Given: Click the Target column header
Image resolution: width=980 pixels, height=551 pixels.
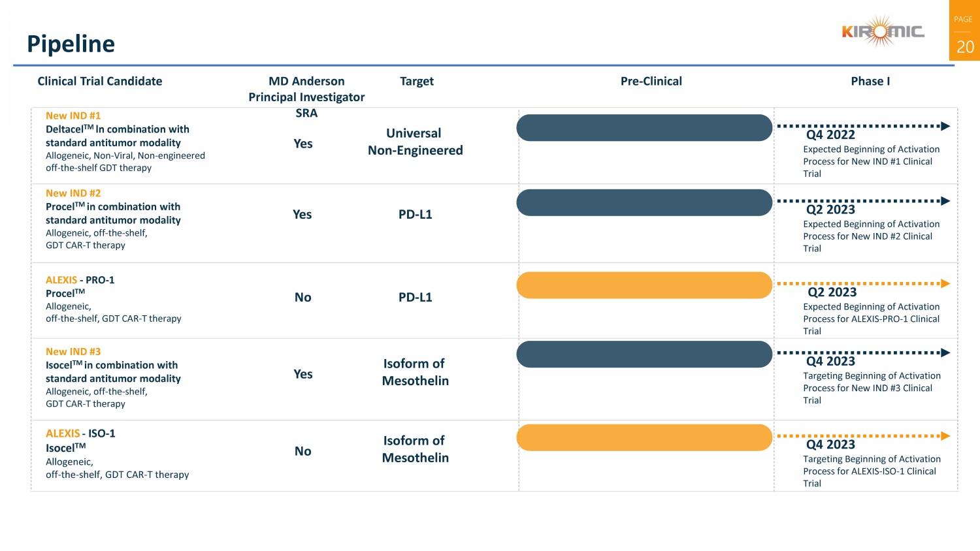Looking at the screenshot, I should pyautogui.click(x=416, y=81).
